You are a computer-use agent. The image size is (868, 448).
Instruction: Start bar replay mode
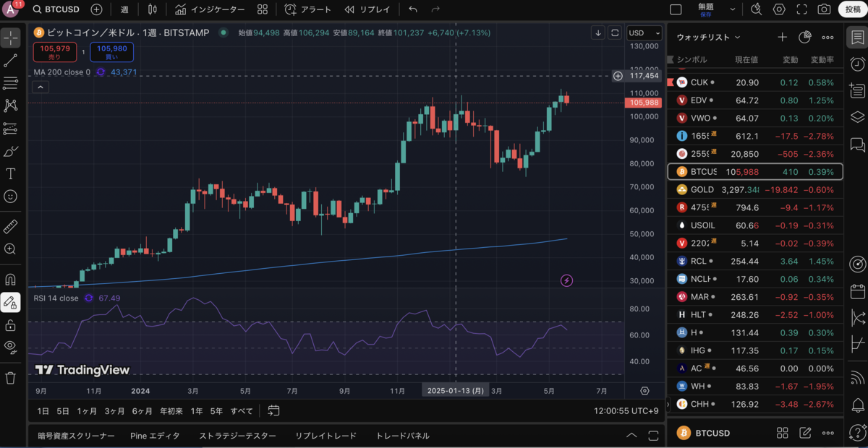[x=367, y=9]
